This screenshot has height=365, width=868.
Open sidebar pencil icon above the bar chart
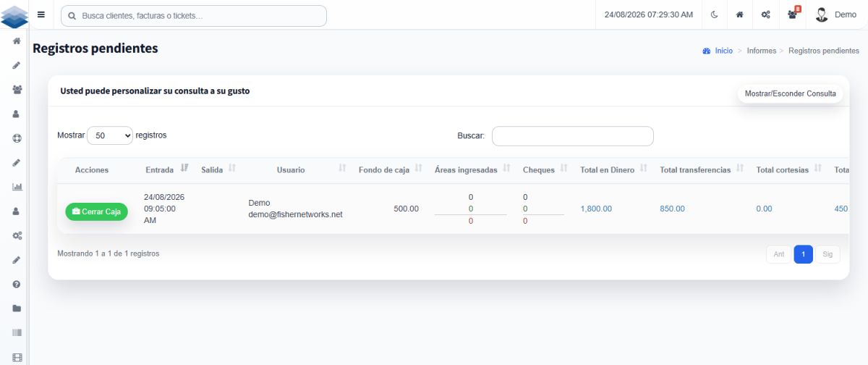point(17,162)
